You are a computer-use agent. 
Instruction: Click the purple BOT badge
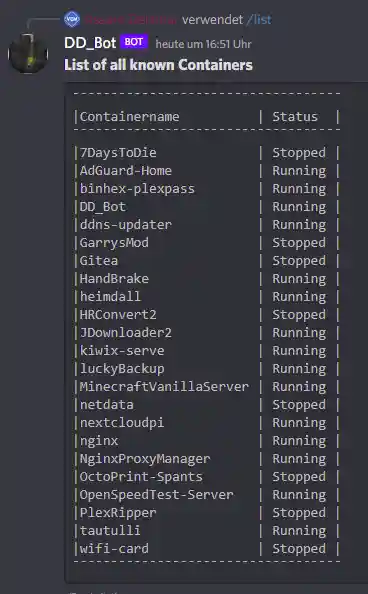(134, 42)
